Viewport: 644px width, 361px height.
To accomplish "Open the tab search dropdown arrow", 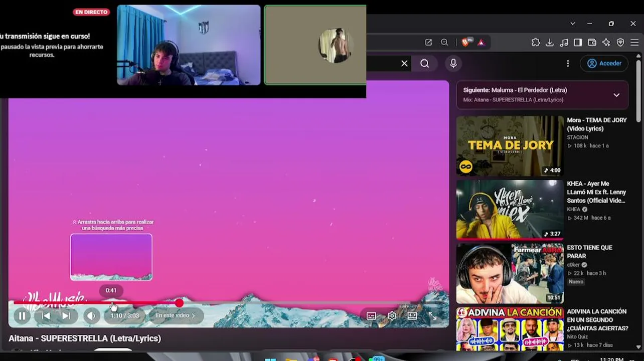I will [x=573, y=24].
